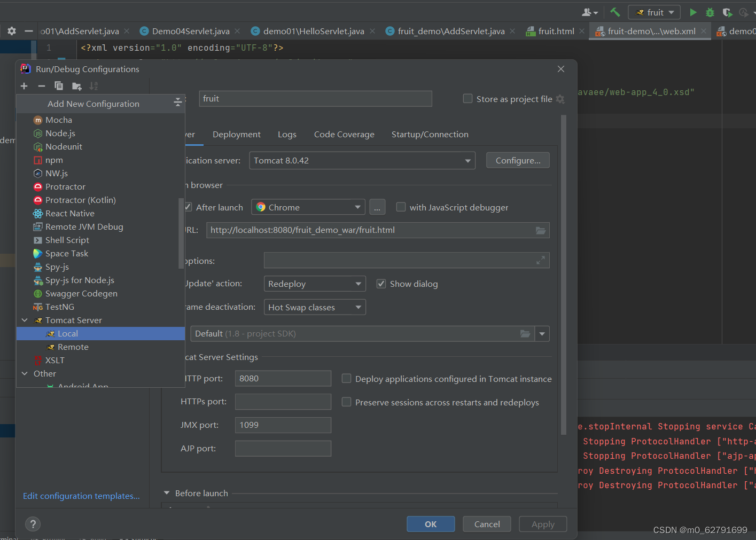Click the Debug bug icon in main toolbar
756x540 pixels.
coord(710,12)
